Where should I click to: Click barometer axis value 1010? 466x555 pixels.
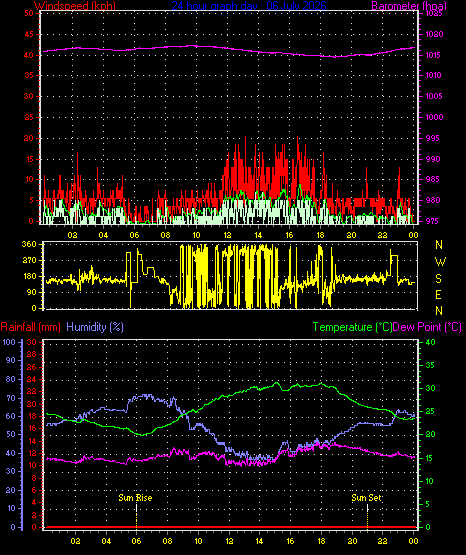click(433, 75)
